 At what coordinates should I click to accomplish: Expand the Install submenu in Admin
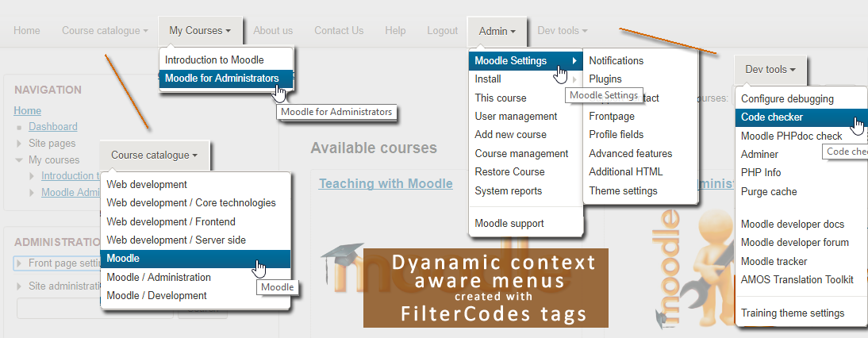pos(526,79)
